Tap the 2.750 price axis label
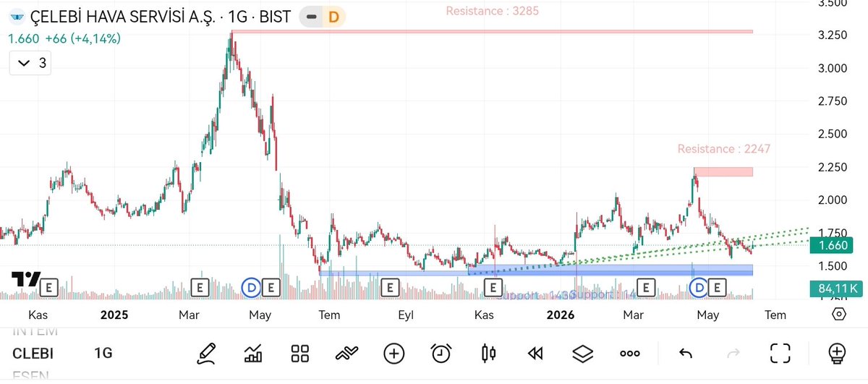868x384 pixels. point(833,101)
